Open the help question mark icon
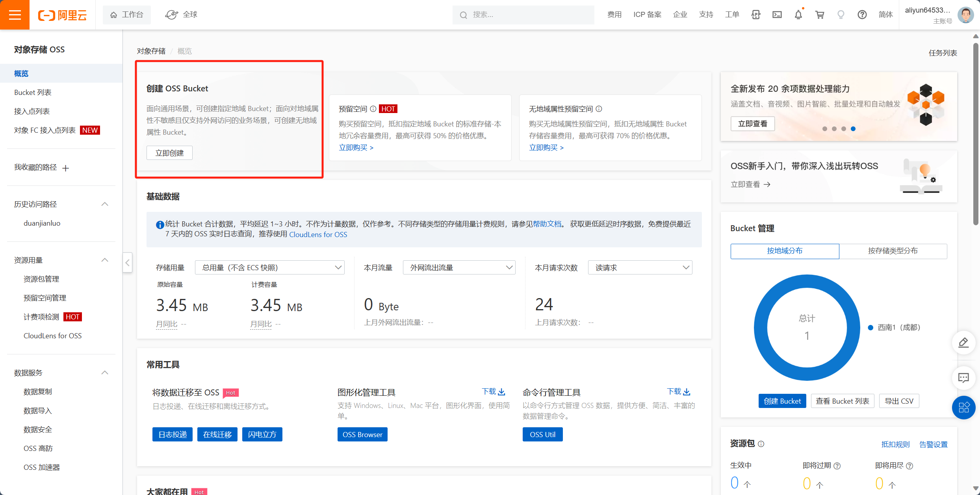Image resolution: width=980 pixels, height=495 pixels. 862,15
